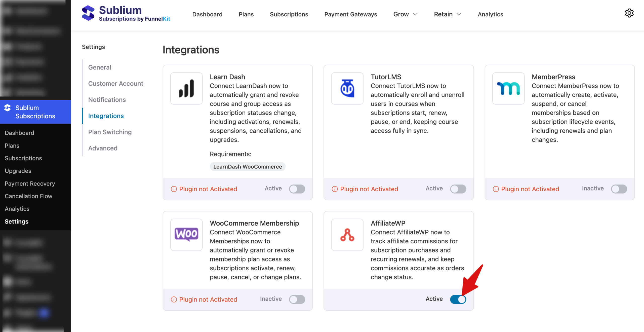Open the Payment Gateways menu item
The height and width of the screenshot is (332, 644).
[x=351, y=14]
